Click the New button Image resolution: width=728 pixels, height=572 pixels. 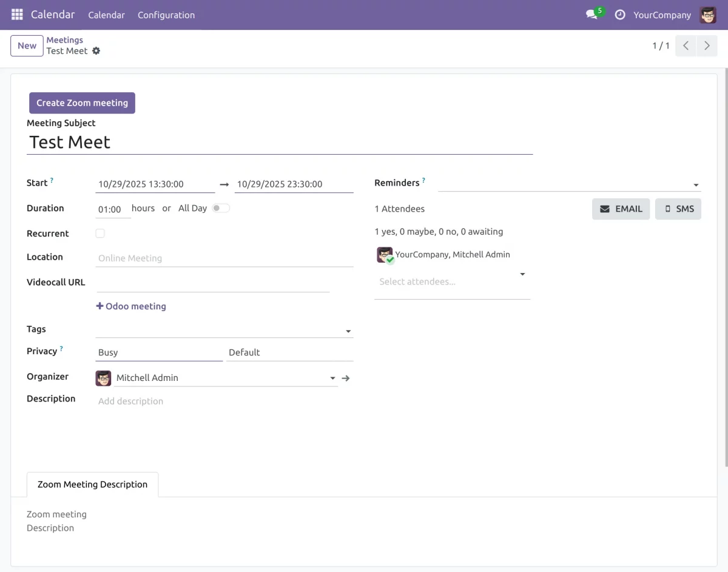pyautogui.click(x=27, y=45)
